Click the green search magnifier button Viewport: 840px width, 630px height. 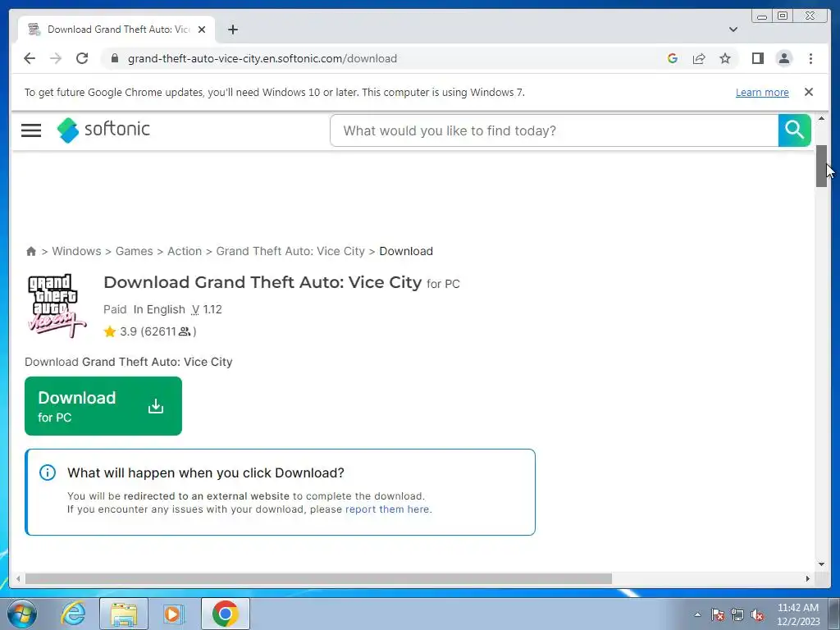(794, 130)
